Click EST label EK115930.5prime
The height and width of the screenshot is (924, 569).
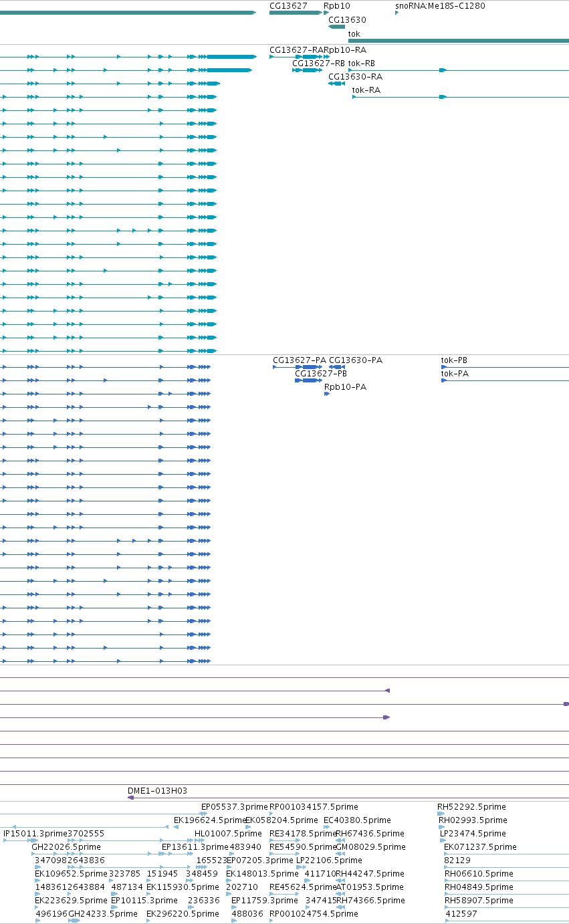(x=183, y=887)
